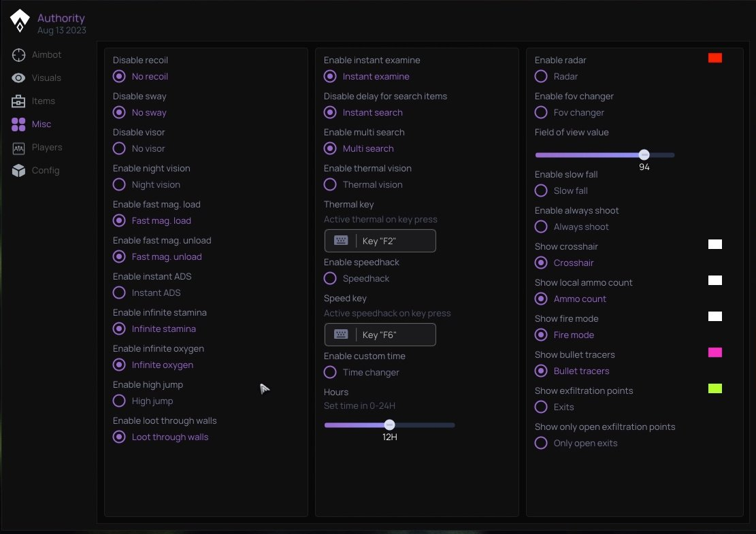The height and width of the screenshot is (534, 756).
Task: Open the Players tab label
Action: pyautogui.click(x=47, y=148)
